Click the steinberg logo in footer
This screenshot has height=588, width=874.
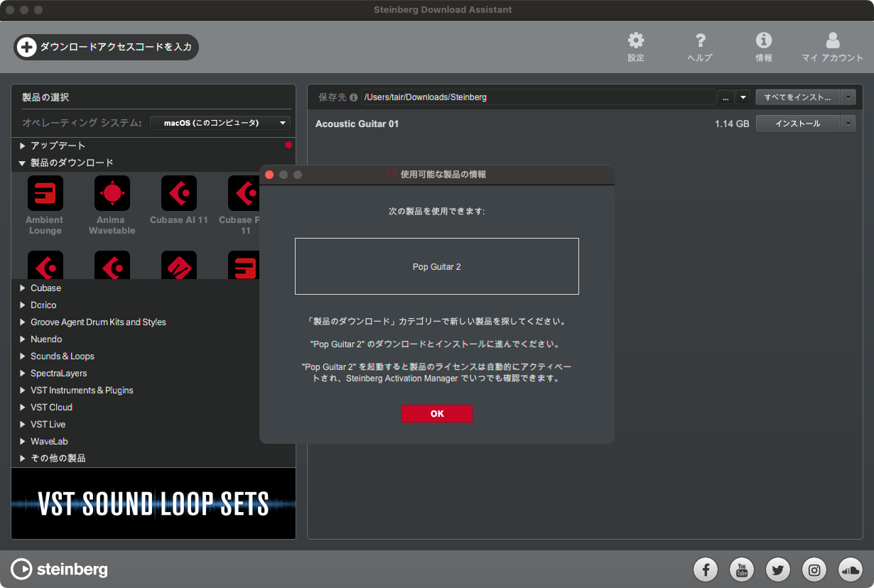[x=60, y=569]
